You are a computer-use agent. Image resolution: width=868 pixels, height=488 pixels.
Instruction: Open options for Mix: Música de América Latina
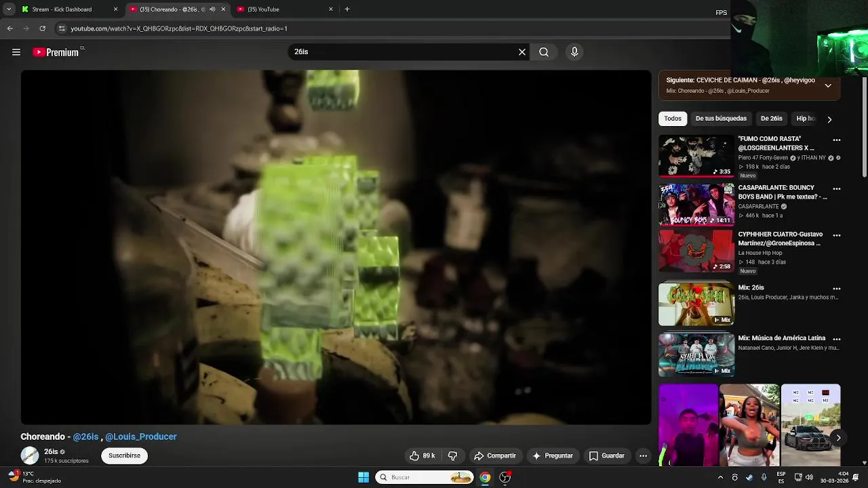tap(836, 340)
